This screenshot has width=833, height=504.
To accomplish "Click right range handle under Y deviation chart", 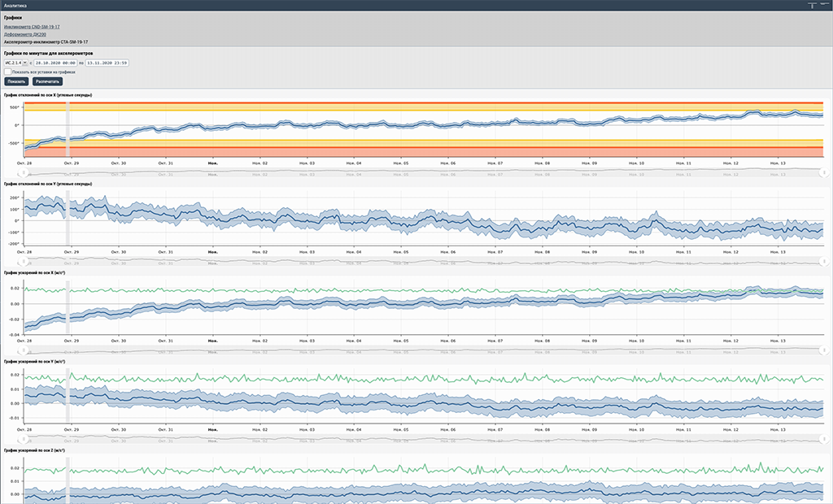I will 824,261.
